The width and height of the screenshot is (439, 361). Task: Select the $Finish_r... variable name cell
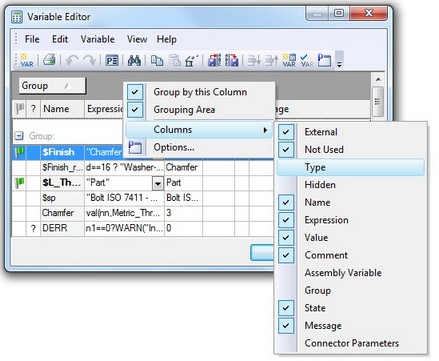coord(62,167)
